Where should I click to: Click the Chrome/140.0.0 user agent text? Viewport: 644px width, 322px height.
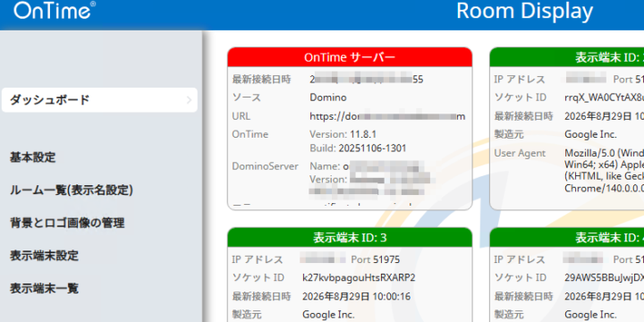pos(604,189)
